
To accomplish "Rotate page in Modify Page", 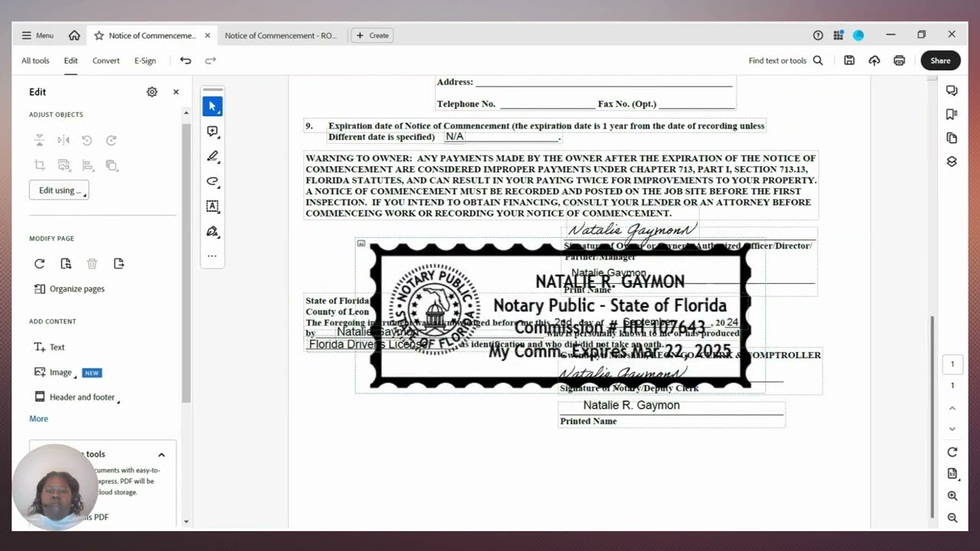I will click(x=39, y=263).
